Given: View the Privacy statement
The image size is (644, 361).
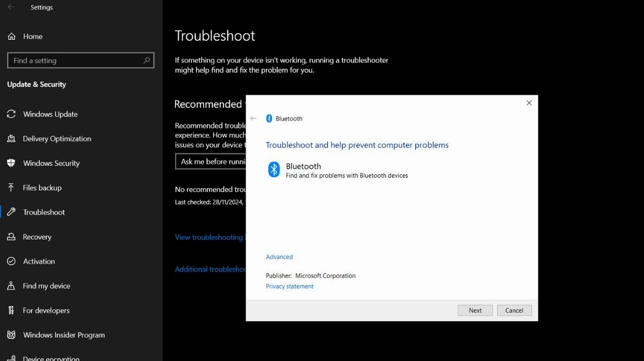Looking at the screenshot, I should tap(289, 286).
